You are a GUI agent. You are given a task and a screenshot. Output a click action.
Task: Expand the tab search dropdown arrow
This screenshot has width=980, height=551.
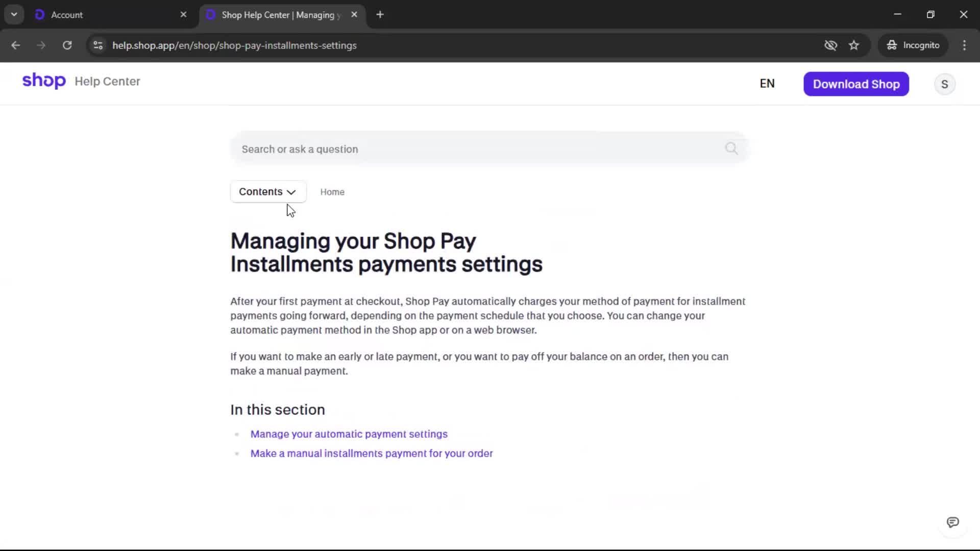(x=14, y=15)
